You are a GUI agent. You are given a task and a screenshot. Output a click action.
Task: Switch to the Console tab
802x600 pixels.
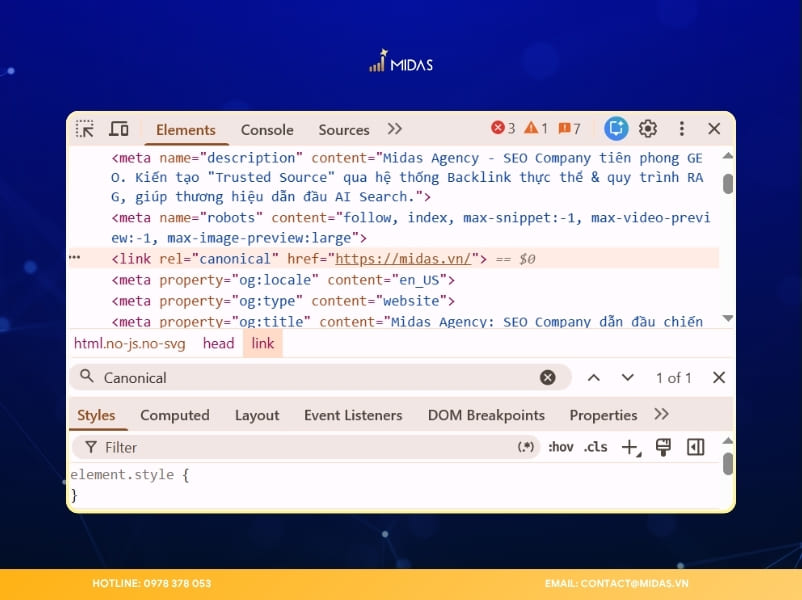click(x=267, y=130)
